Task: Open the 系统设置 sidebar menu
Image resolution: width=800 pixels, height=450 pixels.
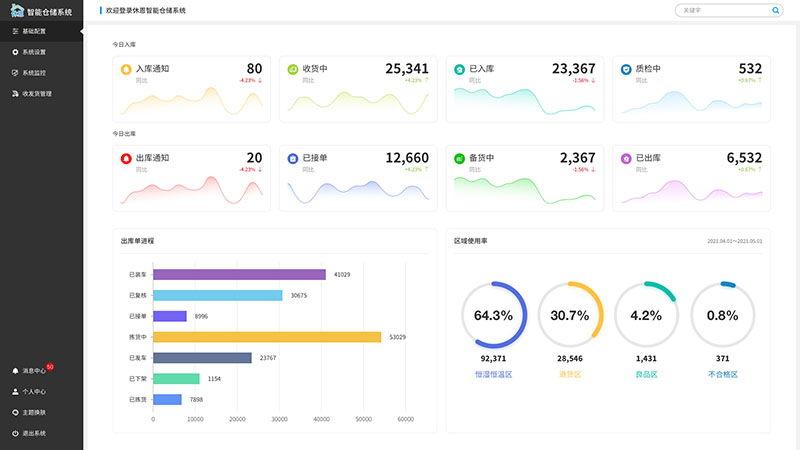Action: pos(41,52)
